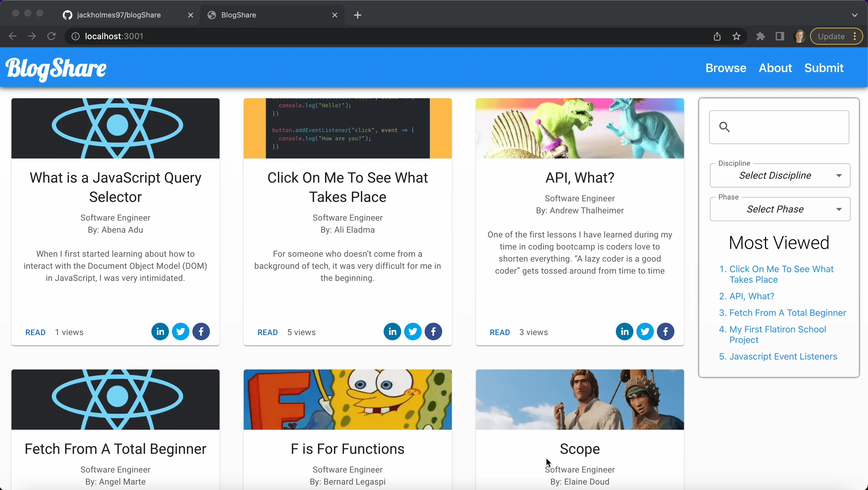868x490 pixels.
Task: Open the Select Discipline dropdown
Action: point(779,175)
